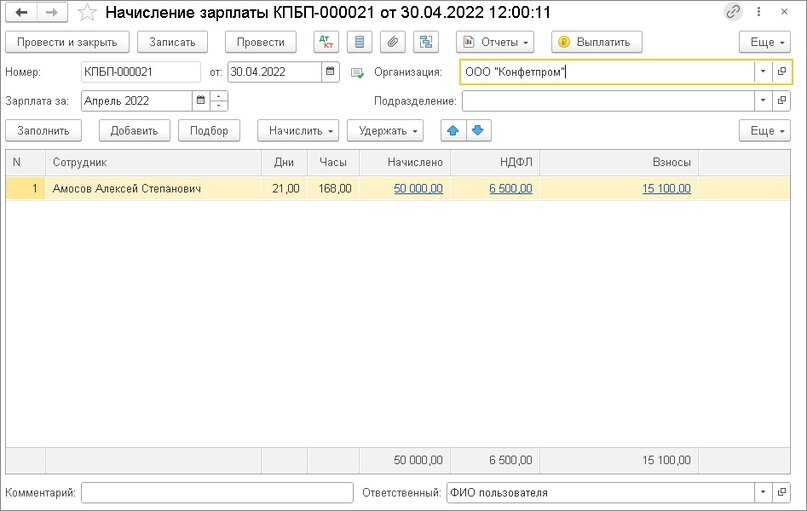
Task: Add document to favorites star
Action: [87, 12]
